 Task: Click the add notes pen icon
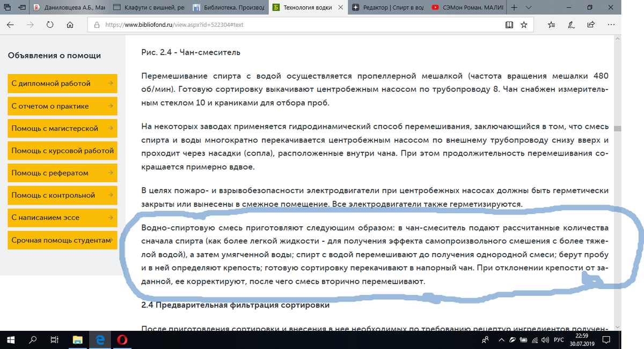click(572, 25)
